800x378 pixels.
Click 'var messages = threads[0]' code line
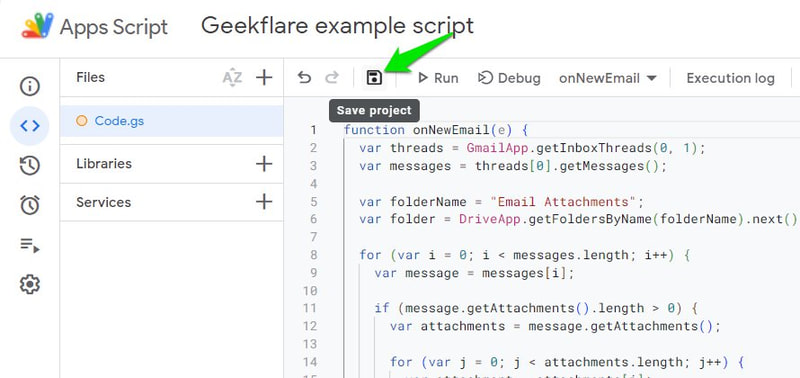(513, 166)
